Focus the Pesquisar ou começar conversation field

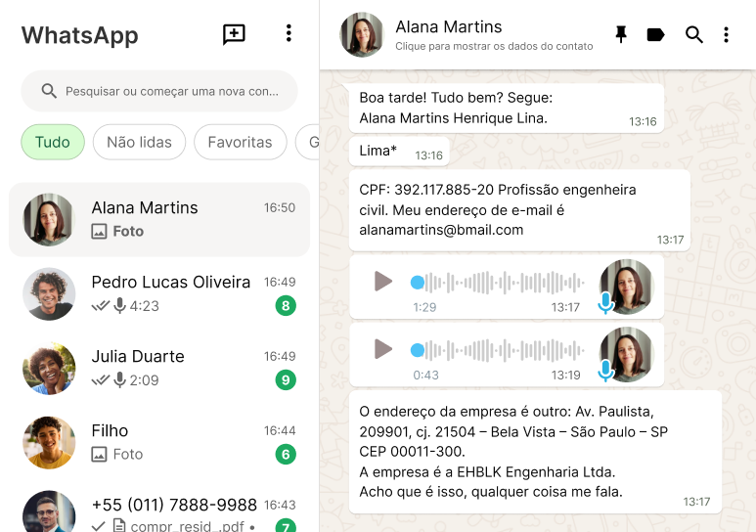159,91
